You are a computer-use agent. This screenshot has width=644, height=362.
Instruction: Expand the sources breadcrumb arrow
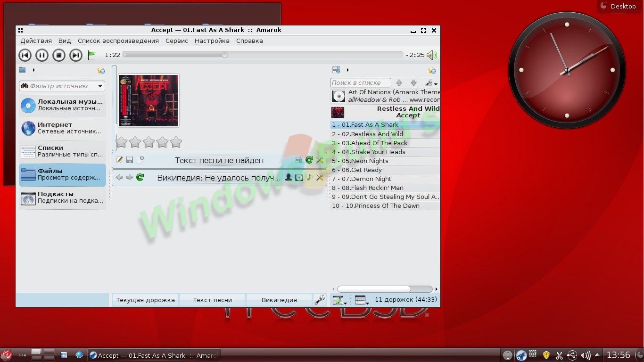pos(34,70)
